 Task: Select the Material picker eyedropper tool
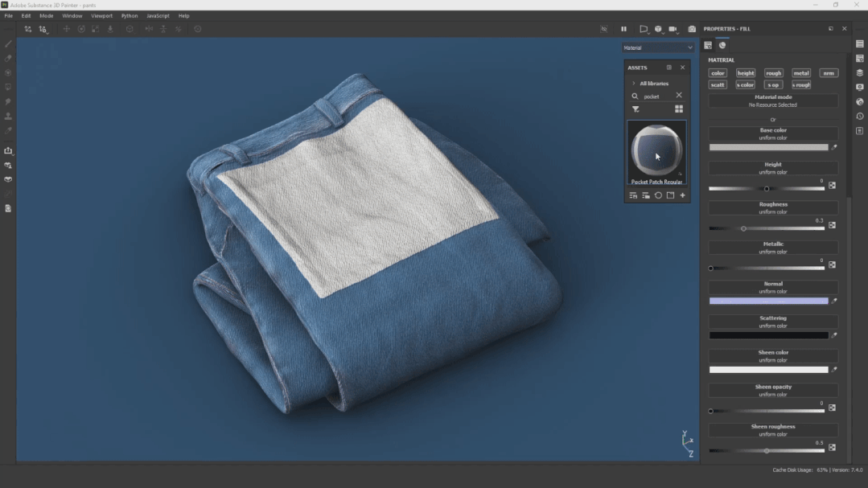tap(8, 130)
